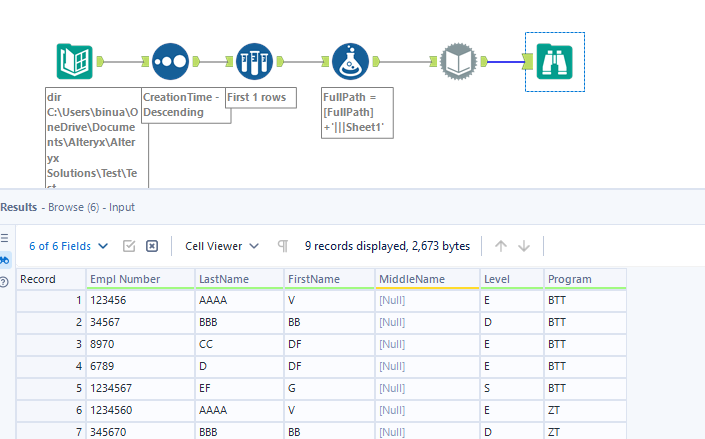Select LastName cell EF
705x439 pixels.
pyautogui.click(x=239, y=388)
